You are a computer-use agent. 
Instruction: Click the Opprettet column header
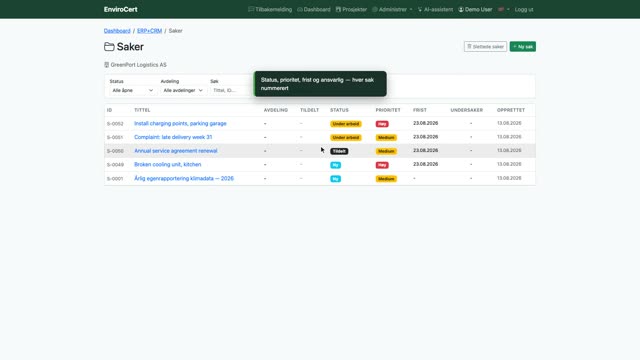click(511, 110)
